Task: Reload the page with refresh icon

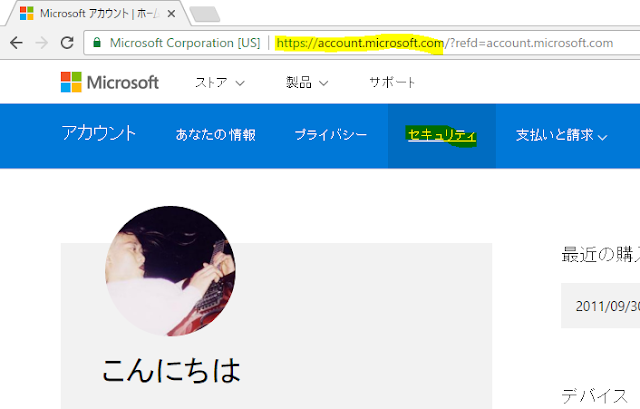Action: 67,43
